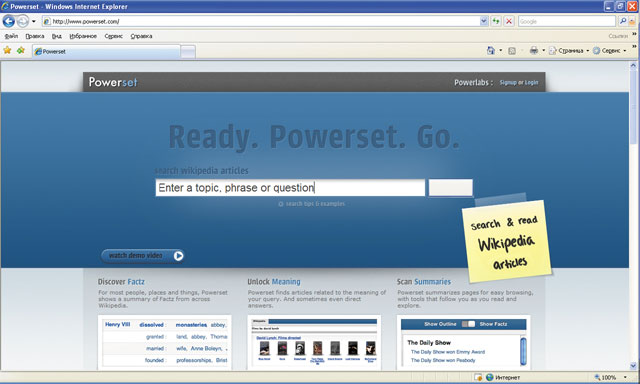Click The Daily Show summary thumbnail
Screen dimensions: 640x384
click(464, 342)
